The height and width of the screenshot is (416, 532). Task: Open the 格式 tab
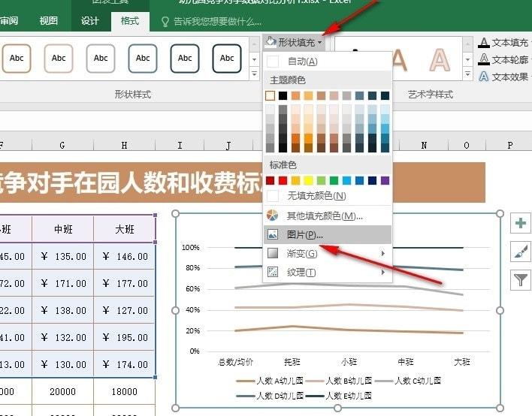(x=130, y=21)
